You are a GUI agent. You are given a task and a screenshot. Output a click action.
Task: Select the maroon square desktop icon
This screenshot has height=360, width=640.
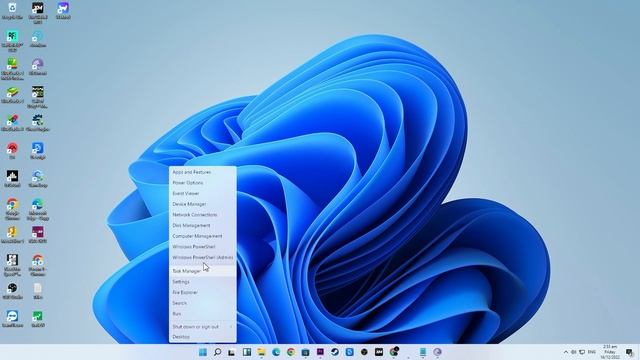(38, 234)
